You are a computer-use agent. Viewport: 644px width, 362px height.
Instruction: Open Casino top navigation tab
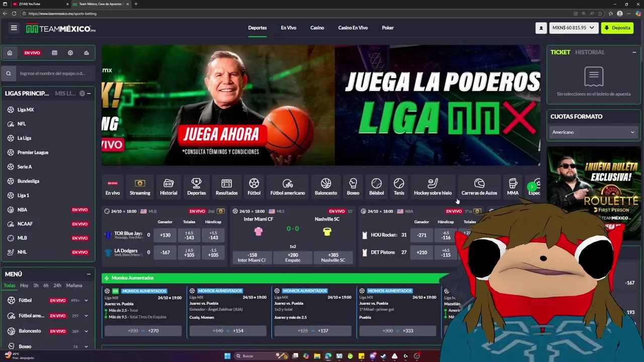(317, 28)
